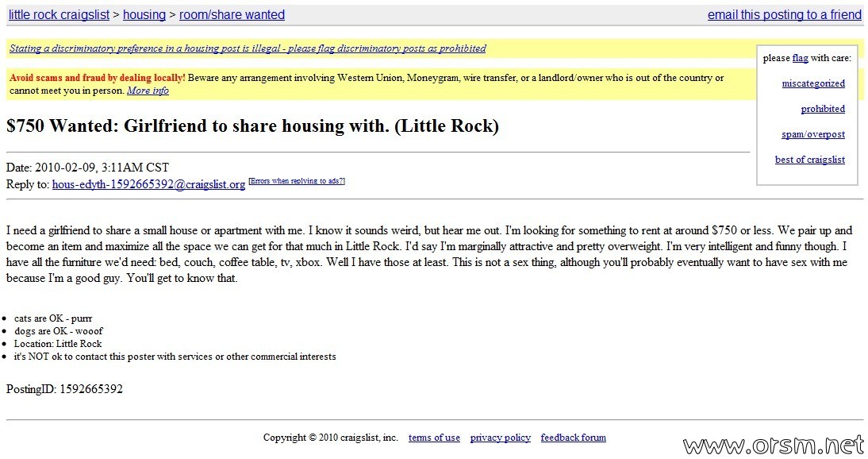Open the little rock craigslist breadcrumb link
868x459 pixels.
[59, 15]
